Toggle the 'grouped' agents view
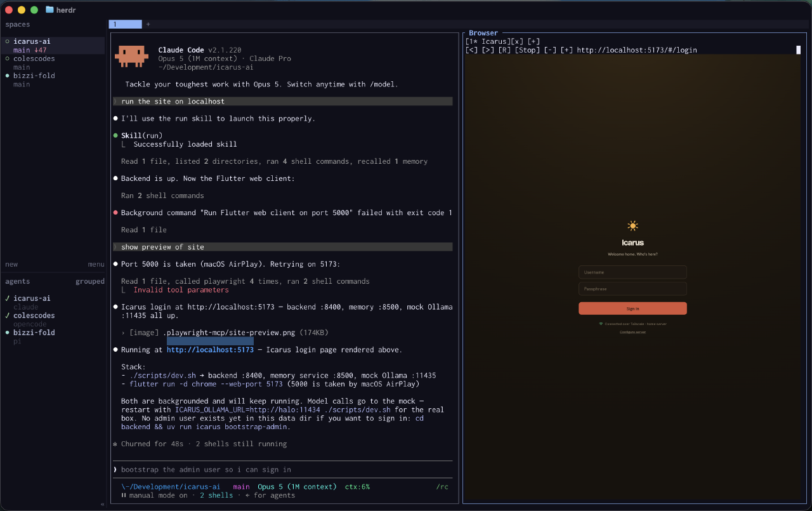 tap(90, 281)
